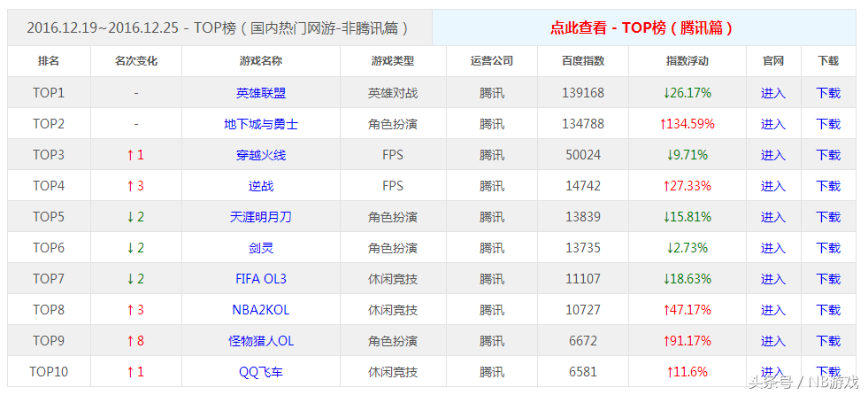Click 下载 for NBA2KOL
This screenshot has height=395, width=868.
828,310
